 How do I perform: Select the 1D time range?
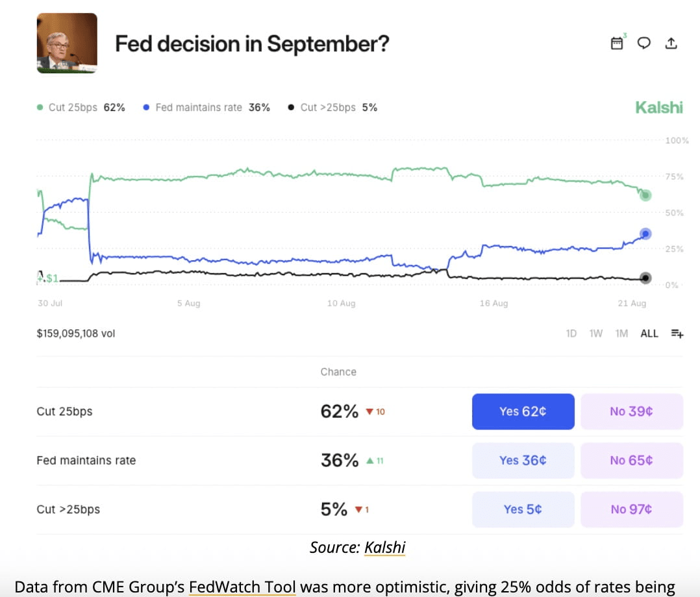(x=571, y=334)
